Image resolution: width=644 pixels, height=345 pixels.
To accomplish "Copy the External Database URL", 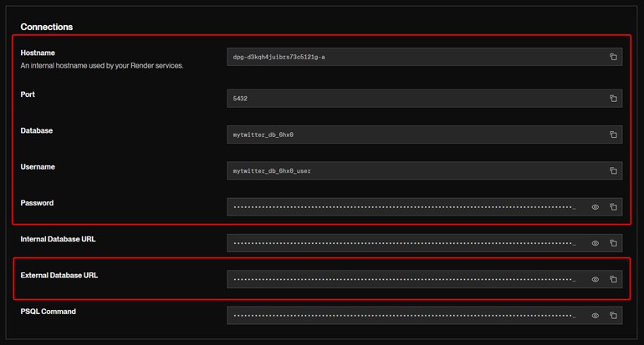I will pyautogui.click(x=613, y=280).
